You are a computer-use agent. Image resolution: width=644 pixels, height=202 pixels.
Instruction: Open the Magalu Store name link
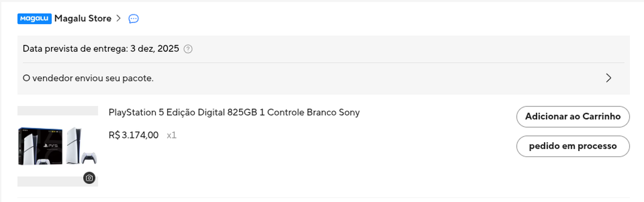click(83, 19)
